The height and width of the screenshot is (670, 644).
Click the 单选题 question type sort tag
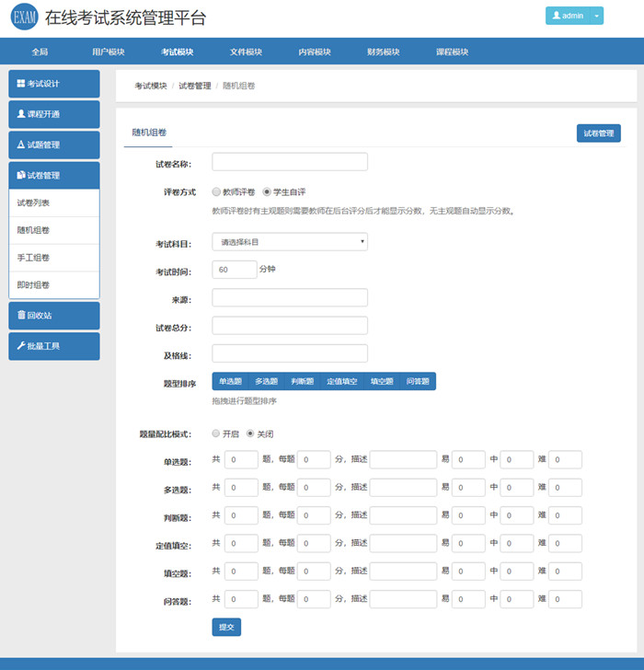(x=230, y=381)
